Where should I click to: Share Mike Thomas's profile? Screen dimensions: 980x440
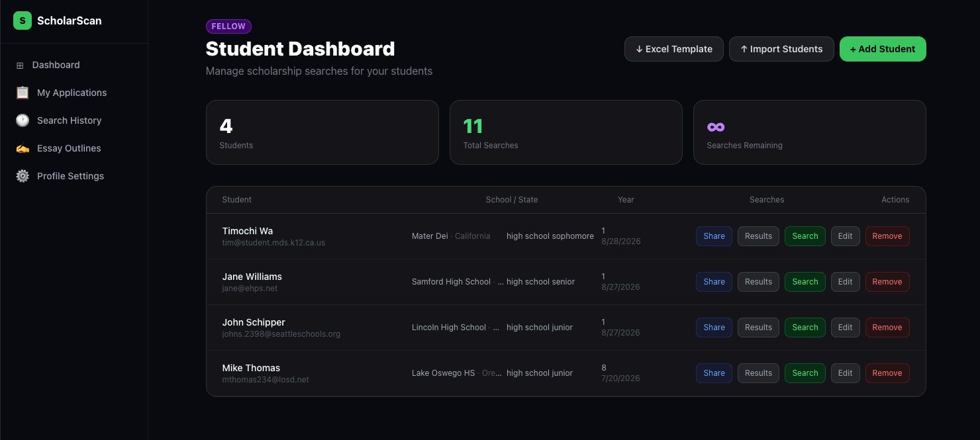(714, 373)
